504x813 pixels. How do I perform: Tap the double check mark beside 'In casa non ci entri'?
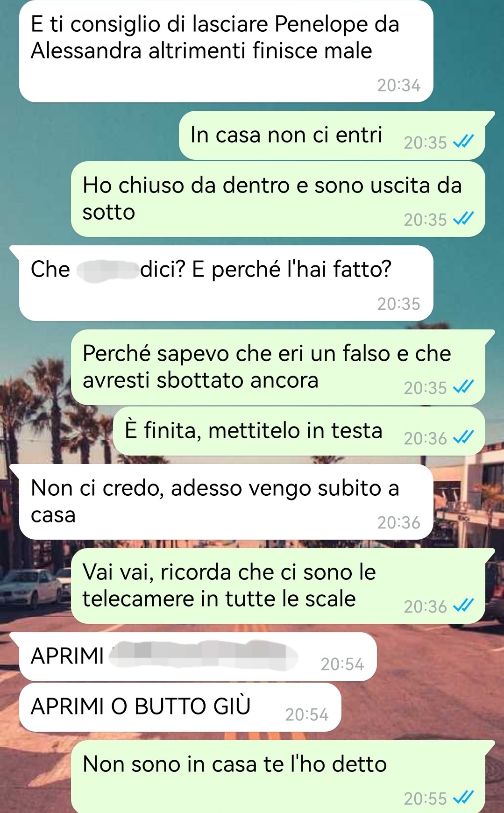(464, 141)
